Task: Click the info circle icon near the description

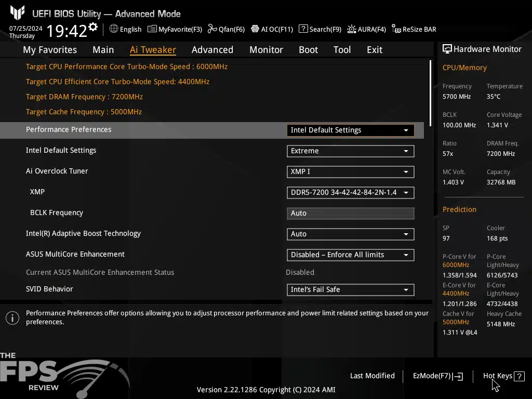Action: click(x=12, y=317)
